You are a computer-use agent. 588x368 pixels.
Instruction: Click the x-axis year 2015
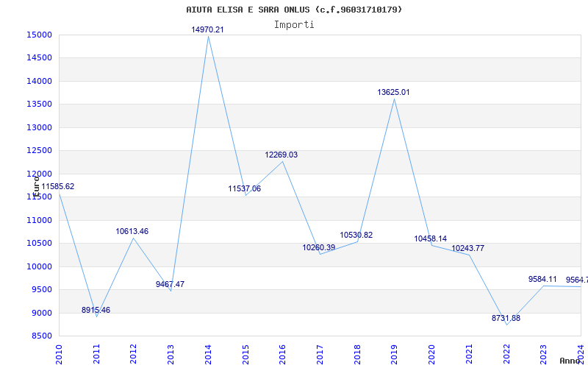pos(245,354)
